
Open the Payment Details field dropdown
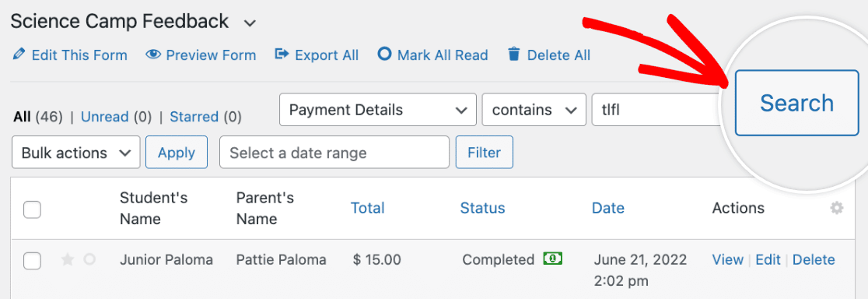[x=378, y=110]
